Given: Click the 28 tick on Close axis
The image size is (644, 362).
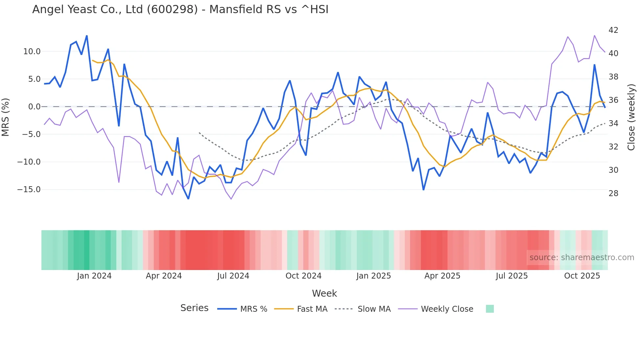Looking at the screenshot, I should tap(613, 193).
